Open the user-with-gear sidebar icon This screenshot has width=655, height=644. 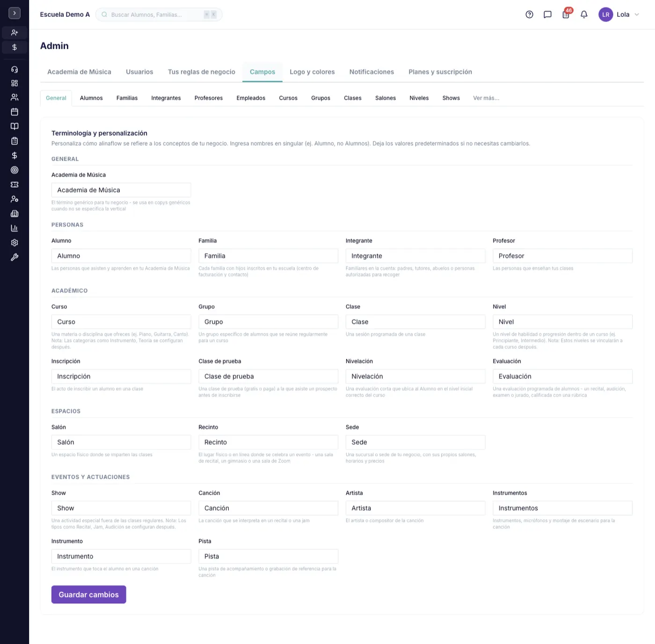click(x=15, y=199)
